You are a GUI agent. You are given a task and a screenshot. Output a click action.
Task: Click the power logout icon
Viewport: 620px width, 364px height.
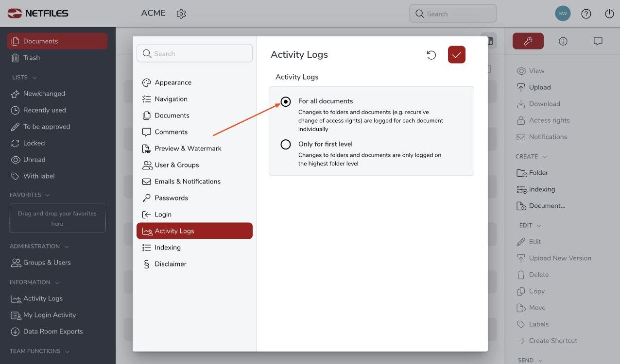pos(609,14)
